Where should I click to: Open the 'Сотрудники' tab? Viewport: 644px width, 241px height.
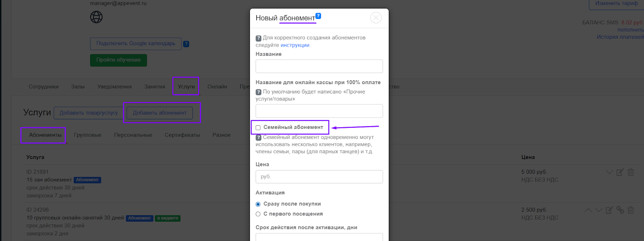[x=43, y=87]
